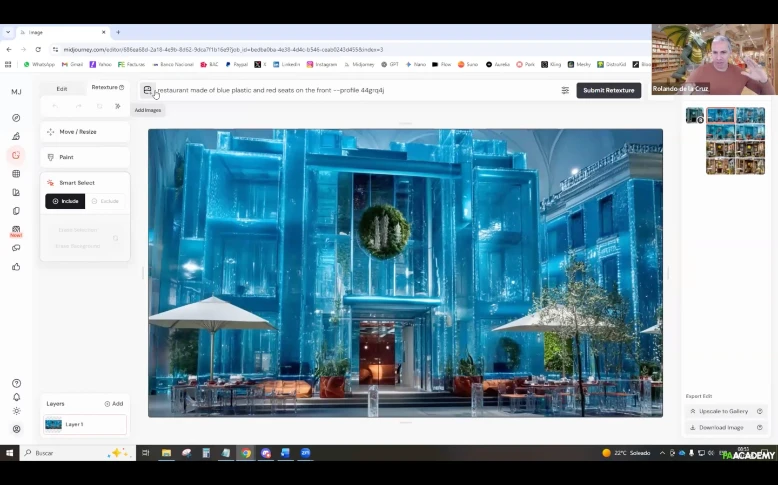Select the Layer 1 thumbnail in Layers
This screenshot has width=778, height=485.
tap(54, 424)
